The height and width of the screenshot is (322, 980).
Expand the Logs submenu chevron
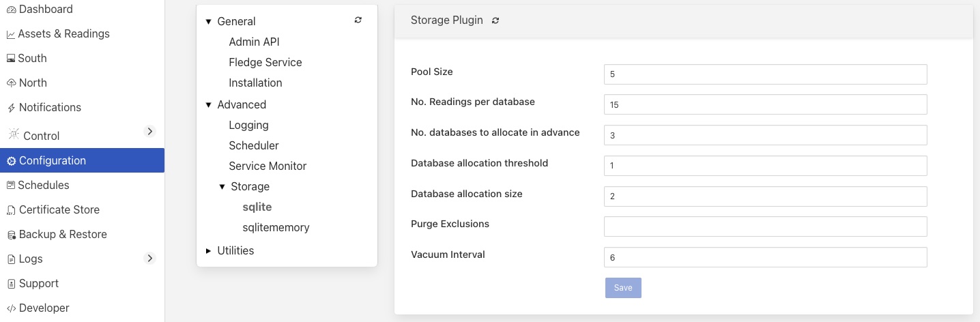150,258
